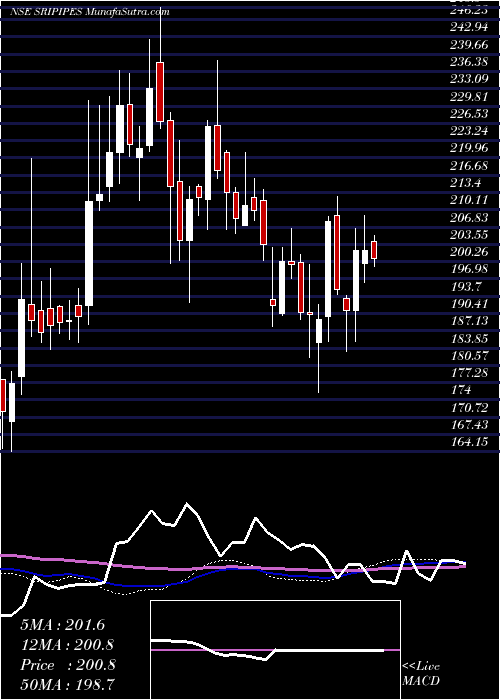The image size is (500, 700).
Task: Click the 219.96 price axis label
Action: (468, 148)
